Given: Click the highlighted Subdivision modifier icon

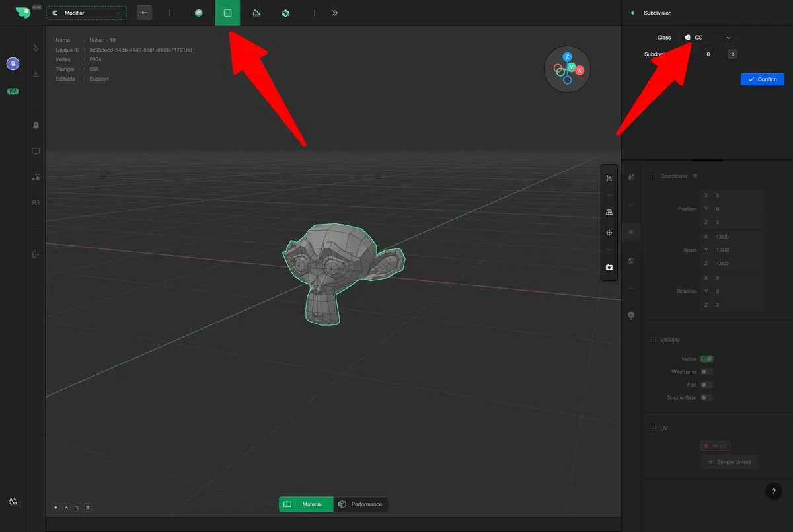Looking at the screenshot, I should [x=227, y=13].
